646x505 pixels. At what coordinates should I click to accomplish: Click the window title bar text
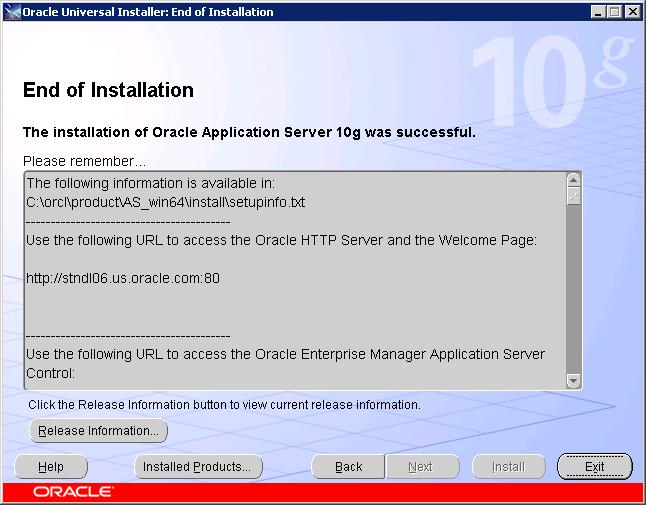tap(148, 12)
